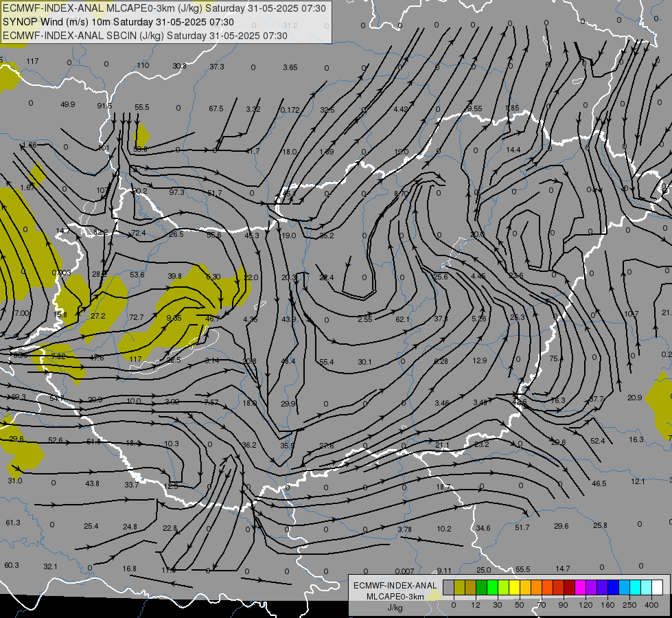This screenshot has height=618, width=672.
Task: Click the map value 76.3
Action: (557, 400)
